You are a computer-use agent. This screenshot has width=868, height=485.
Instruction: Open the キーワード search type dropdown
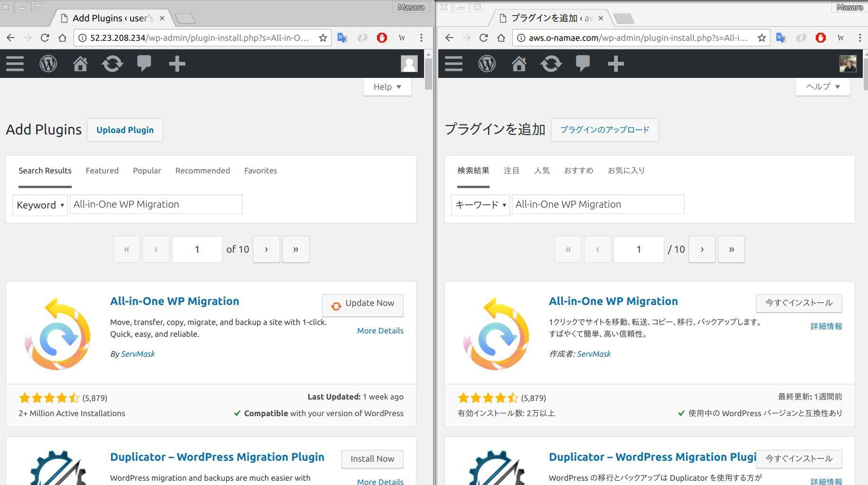pos(481,205)
